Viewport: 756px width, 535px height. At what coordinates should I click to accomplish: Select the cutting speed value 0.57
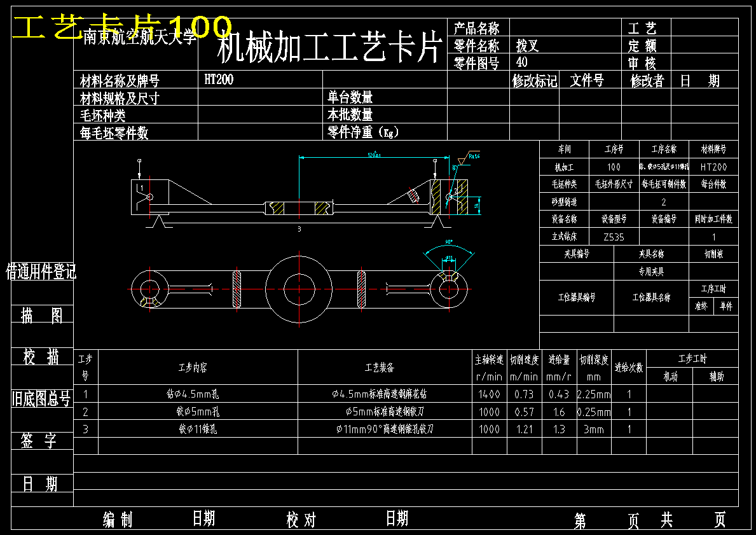pyautogui.click(x=524, y=412)
